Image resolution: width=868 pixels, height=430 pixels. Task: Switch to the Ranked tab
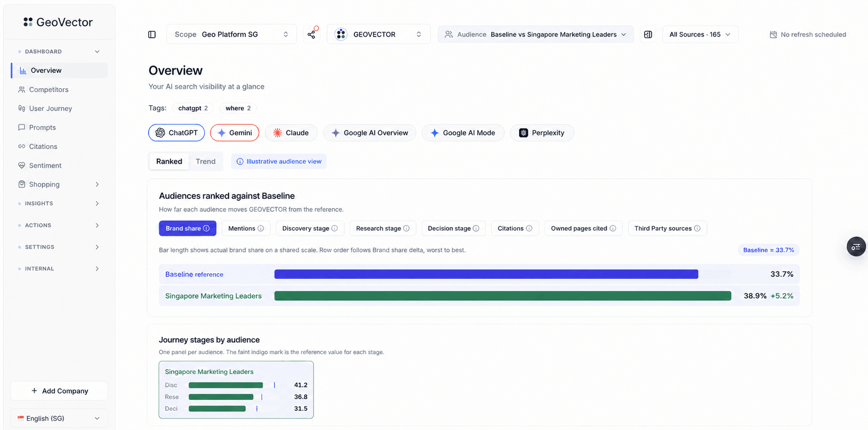pyautogui.click(x=169, y=161)
